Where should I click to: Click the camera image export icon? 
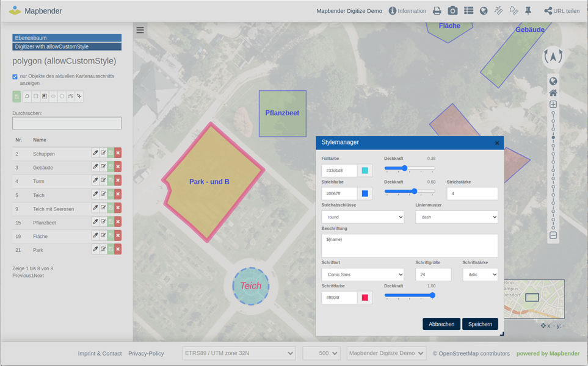click(x=452, y=11)
